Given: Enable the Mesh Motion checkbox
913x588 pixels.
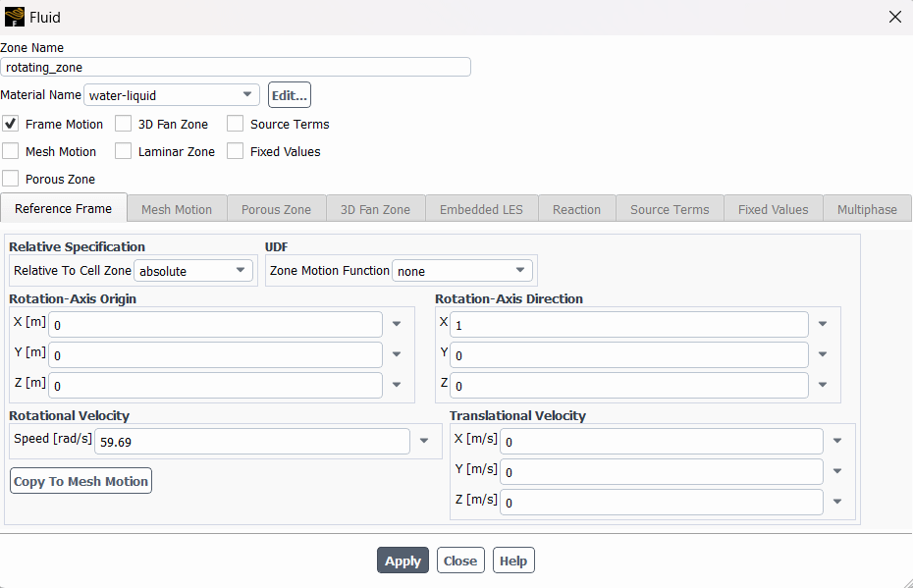Looking at the screenshot, I should [11, 151].
